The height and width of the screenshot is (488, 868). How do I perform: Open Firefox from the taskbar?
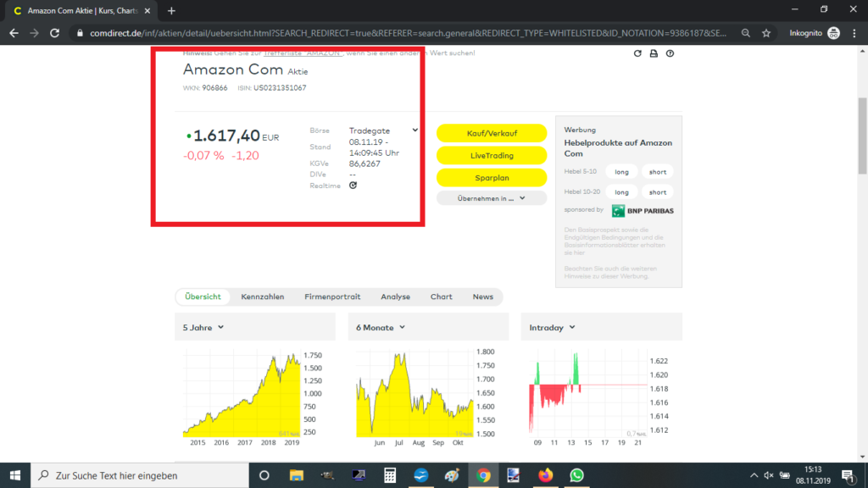pyautogui.click(x=545, y=475)
